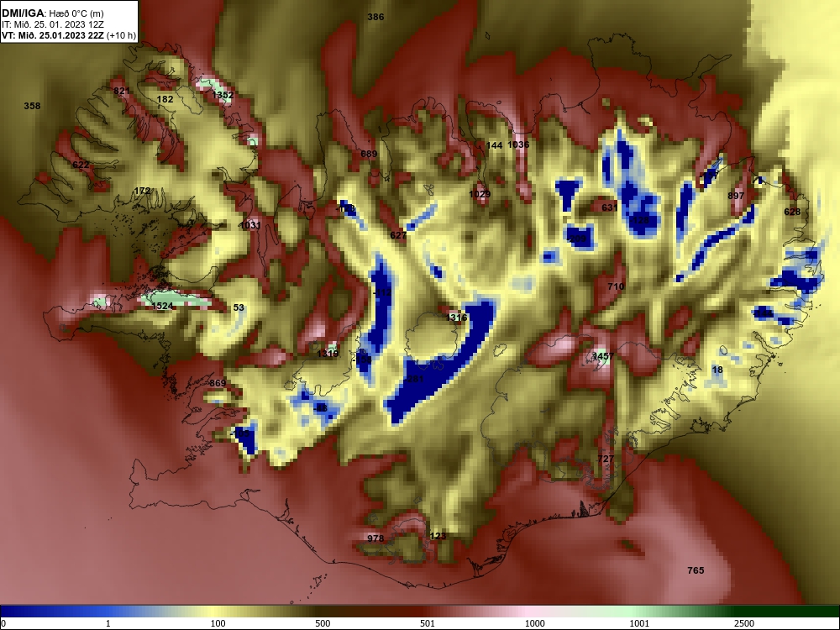Click the 978 map value
Screen dimensions: 840x630
point(375,538)
